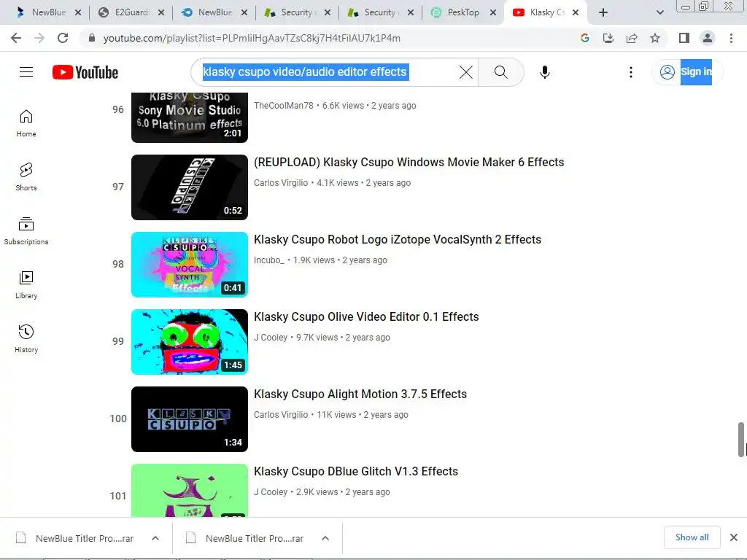Open the Chrome three-dot menu

coord(731,38)
